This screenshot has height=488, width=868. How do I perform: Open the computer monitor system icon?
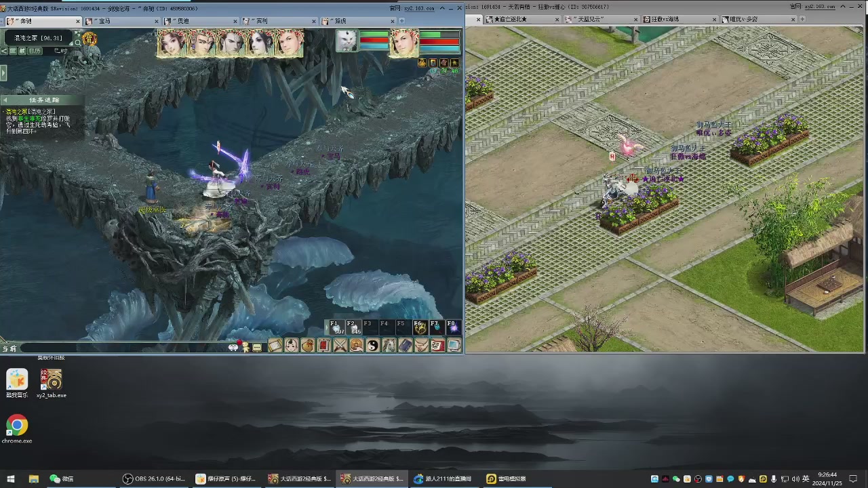coord(454,346)
